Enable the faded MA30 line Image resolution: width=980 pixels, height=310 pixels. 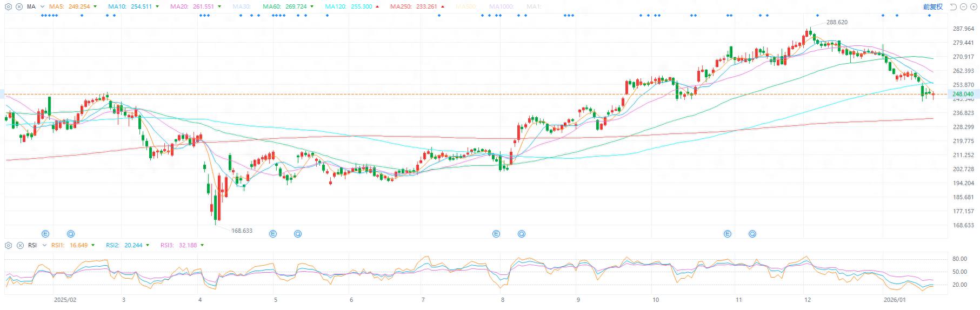pyautogui.click(x=242, y=6)
